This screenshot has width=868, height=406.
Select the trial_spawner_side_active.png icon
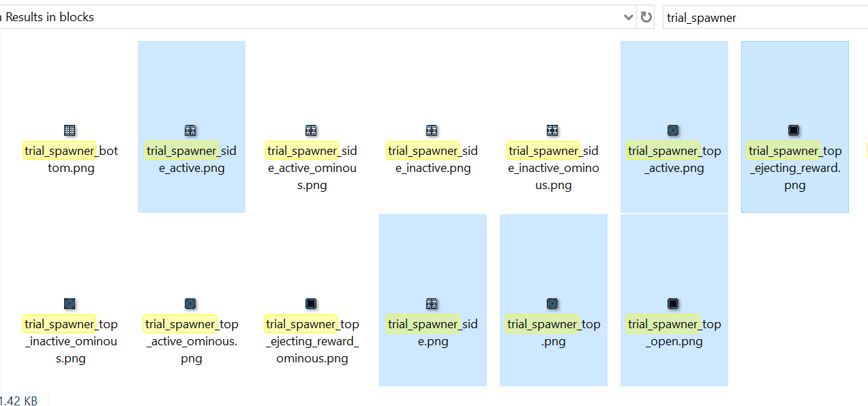(191, 130)
